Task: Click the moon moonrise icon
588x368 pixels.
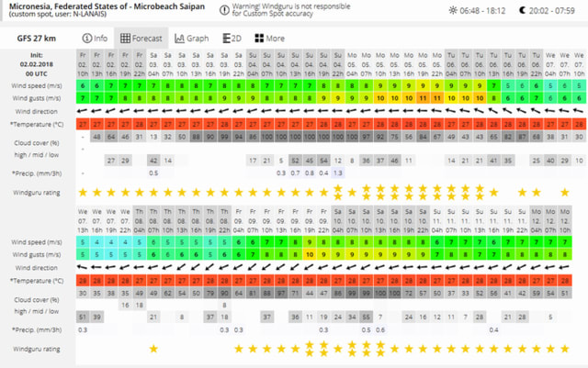Action: [522, 10]
